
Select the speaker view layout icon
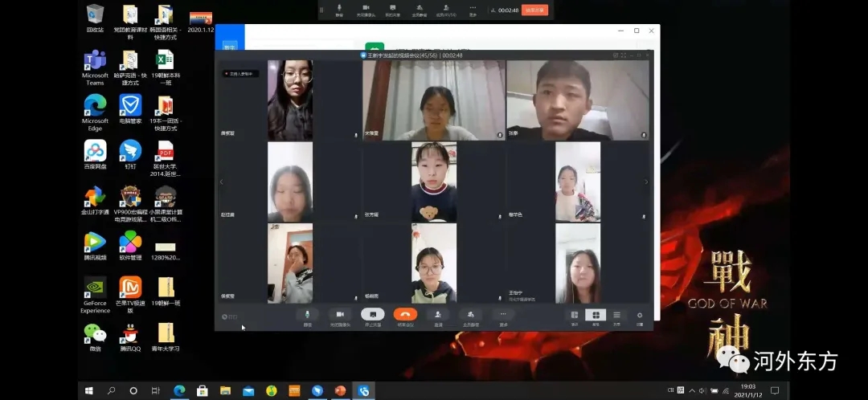click(575, 316)
